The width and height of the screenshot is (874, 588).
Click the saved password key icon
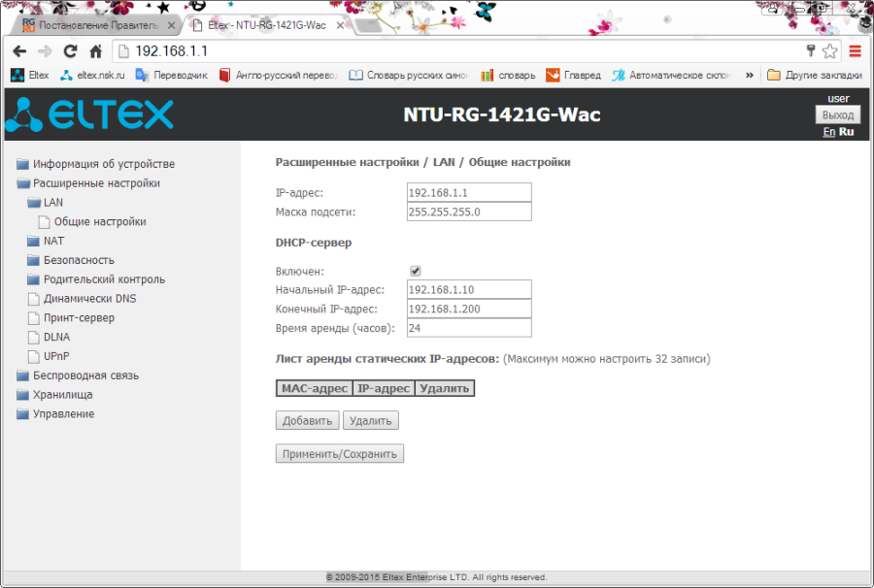[x=811, y=51]
